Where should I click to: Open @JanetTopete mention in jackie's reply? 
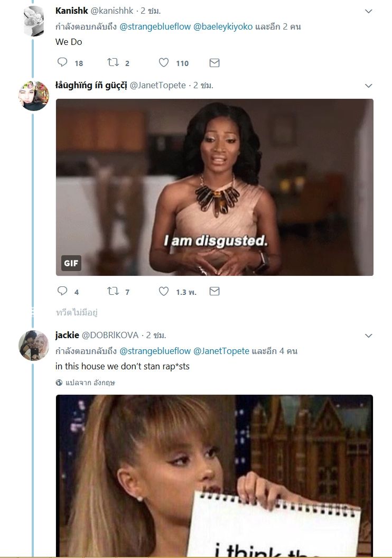click(x=221, y=351)
